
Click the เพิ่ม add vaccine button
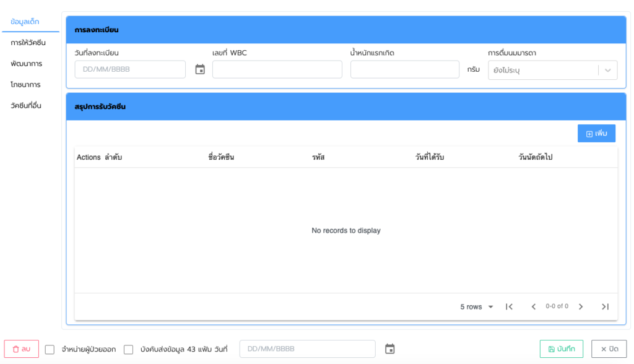point(596,134)
